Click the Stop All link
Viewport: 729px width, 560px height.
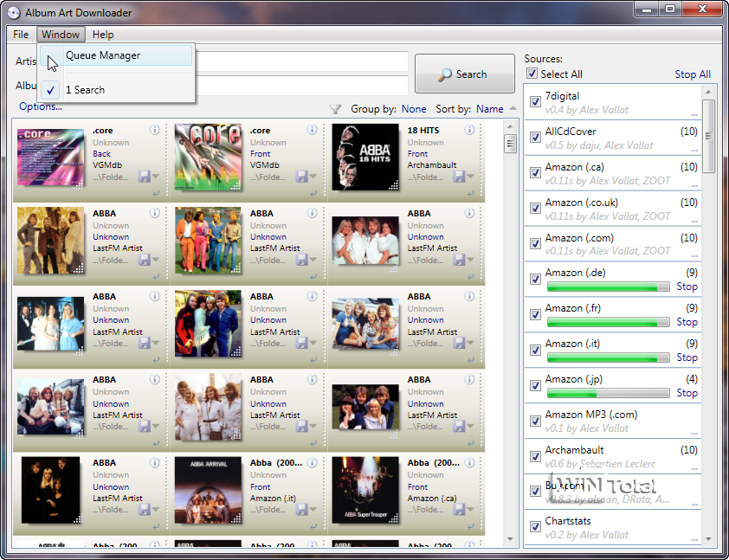693,74
